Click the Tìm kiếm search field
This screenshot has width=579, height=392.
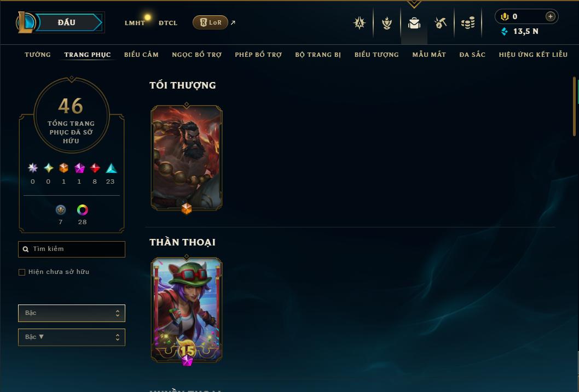[x=72, y=249]
